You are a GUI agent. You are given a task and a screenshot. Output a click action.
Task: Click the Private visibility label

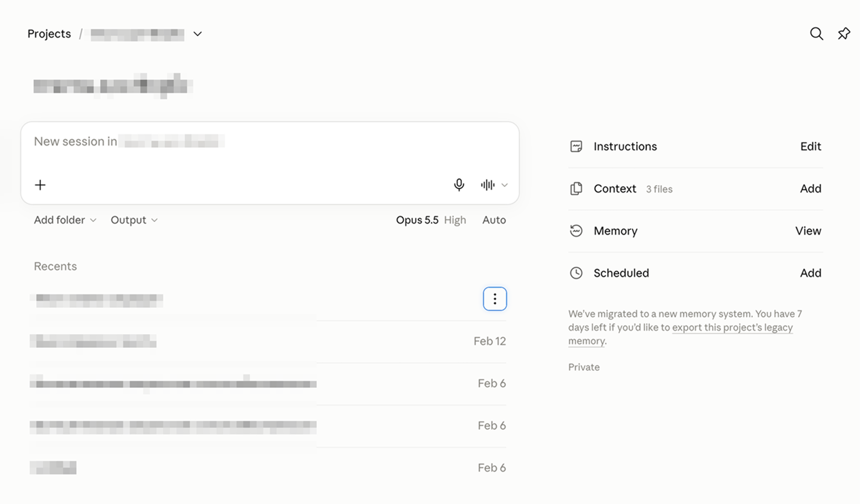pyautogui.click(x=584, y=367)
